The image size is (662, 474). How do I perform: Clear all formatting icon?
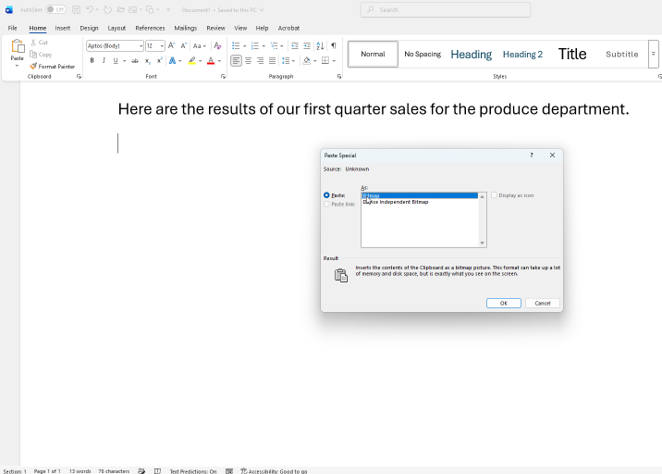pyautogui.click(x=217, y=46)
